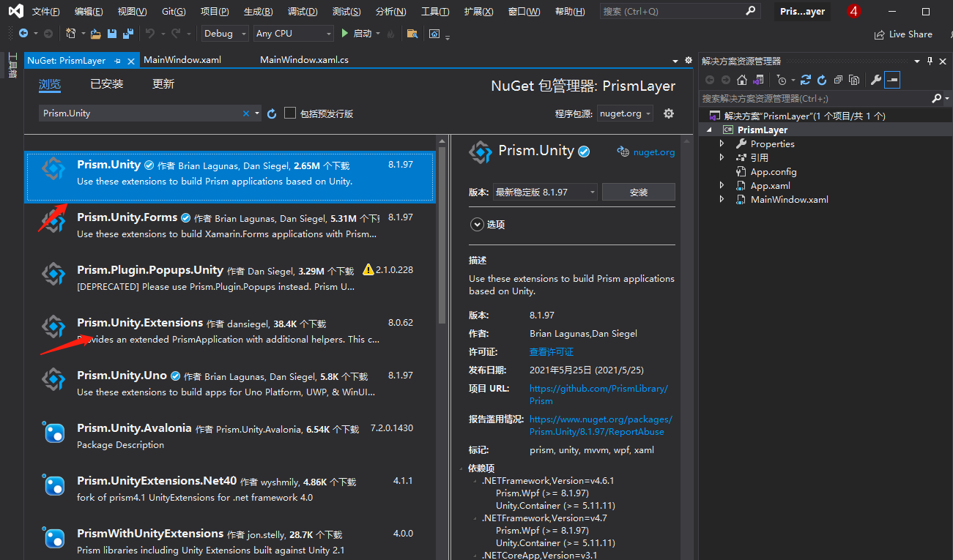Click the save all files icon
The height and width of the screenshot is (560, 953).
coord(128,34)
